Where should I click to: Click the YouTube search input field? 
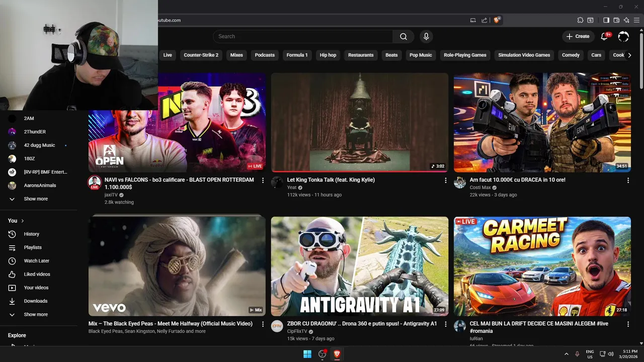(x=303, y=36)
